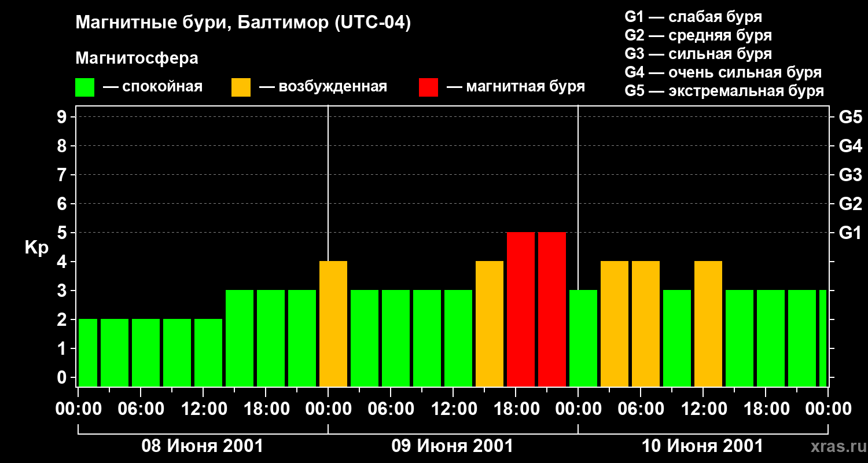Select the '09 Июня 2001' date label
This screenshot has height=463, width=868.
453,446
